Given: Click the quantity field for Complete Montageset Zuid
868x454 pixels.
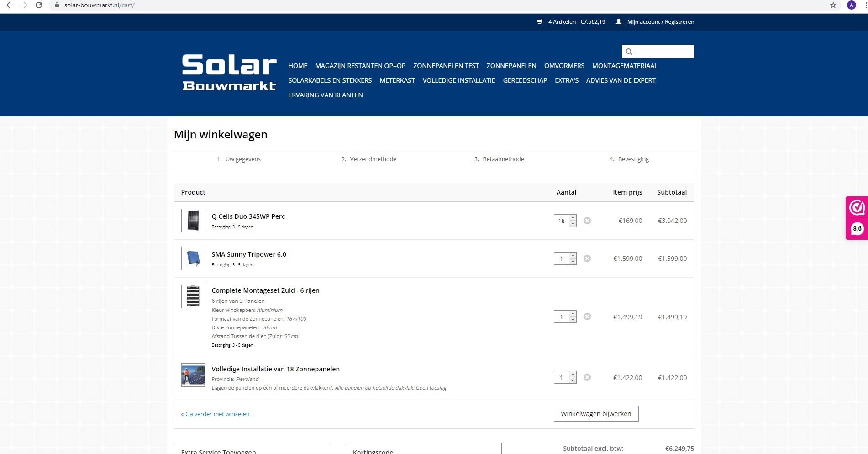Looking at the screenshot, I should (562, 317).
